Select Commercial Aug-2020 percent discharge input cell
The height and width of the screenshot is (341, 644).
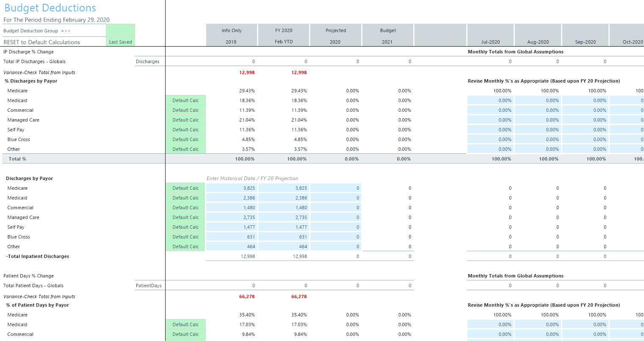(x=538, y=110)
